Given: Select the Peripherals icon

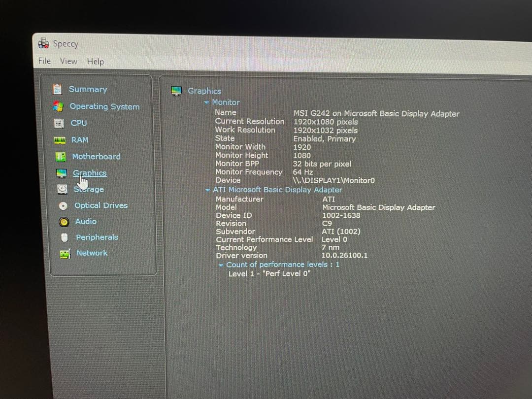Looking at the screenshot, I should [64, 237].
